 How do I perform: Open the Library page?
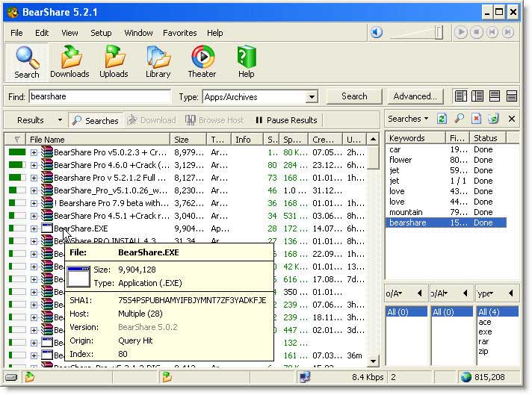[158, 62]
